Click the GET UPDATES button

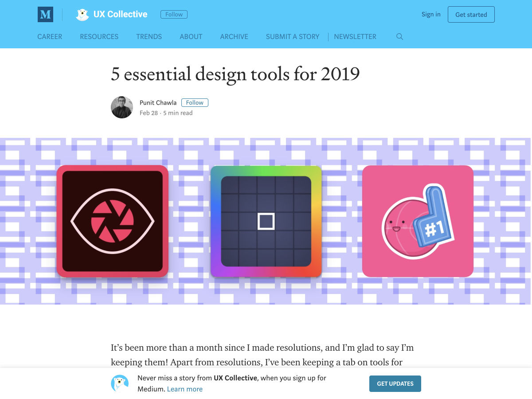[395, 383]
